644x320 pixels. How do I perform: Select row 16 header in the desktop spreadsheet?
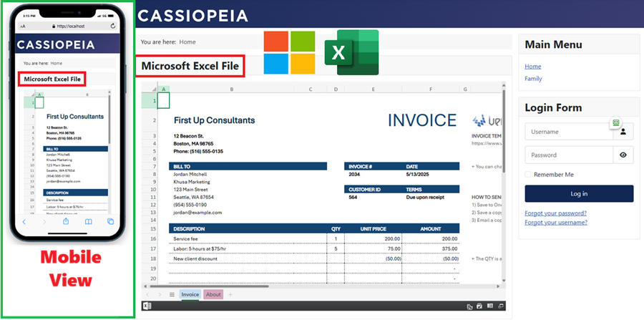150,238
